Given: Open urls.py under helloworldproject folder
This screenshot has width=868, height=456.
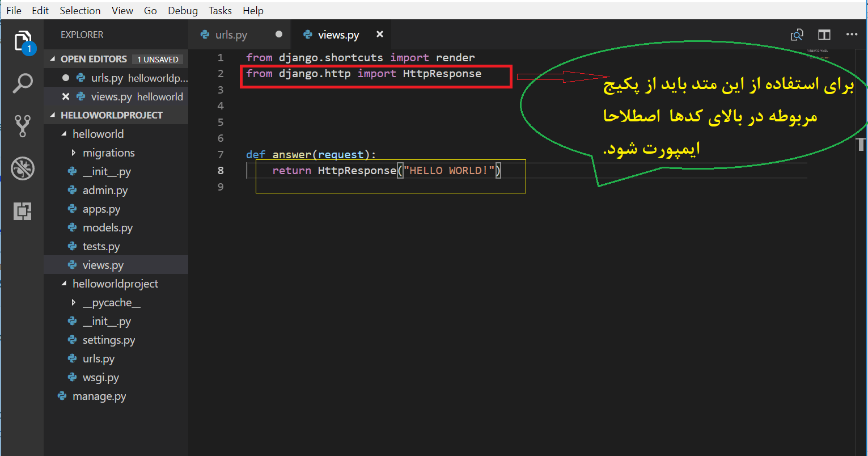Looking at the screenshot, I should [116, 359].
